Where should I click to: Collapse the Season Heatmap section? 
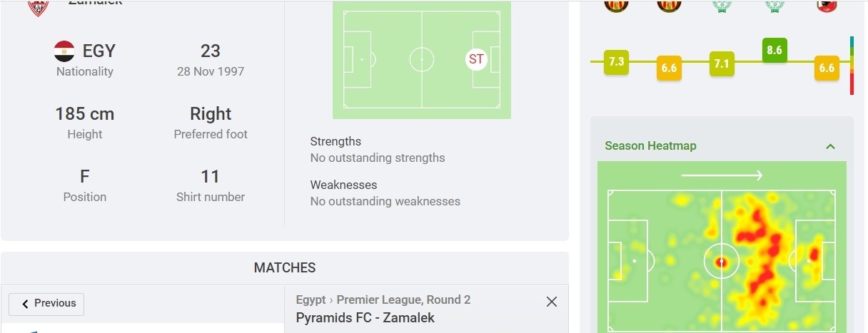pos(830,146)
